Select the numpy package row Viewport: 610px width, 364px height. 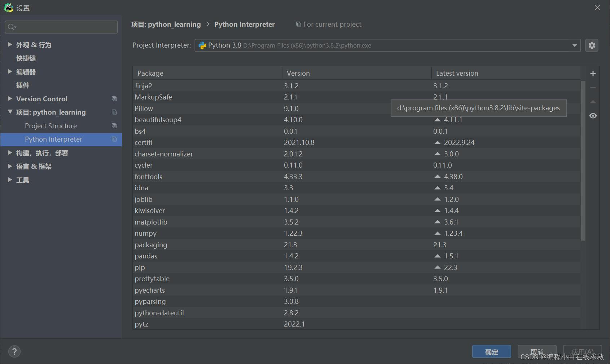click(356, 233)
